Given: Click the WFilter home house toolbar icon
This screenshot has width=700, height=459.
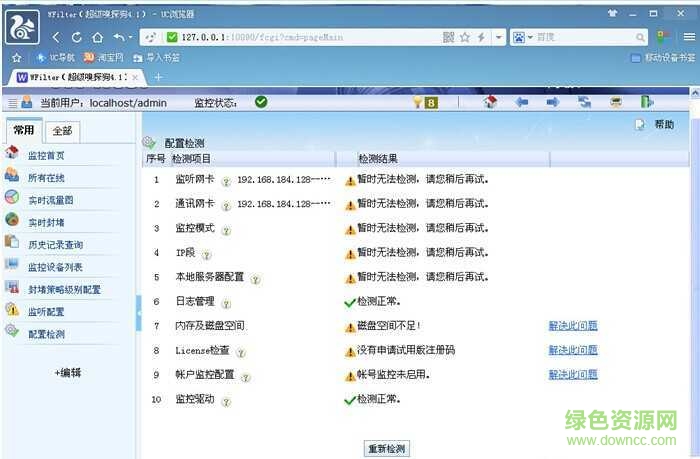Looking at the screenshot, I should pos(490,102).
